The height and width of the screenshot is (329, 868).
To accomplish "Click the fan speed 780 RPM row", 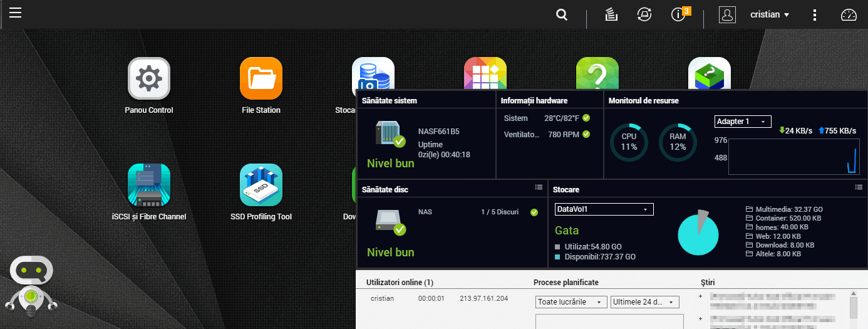I will 547,134.
